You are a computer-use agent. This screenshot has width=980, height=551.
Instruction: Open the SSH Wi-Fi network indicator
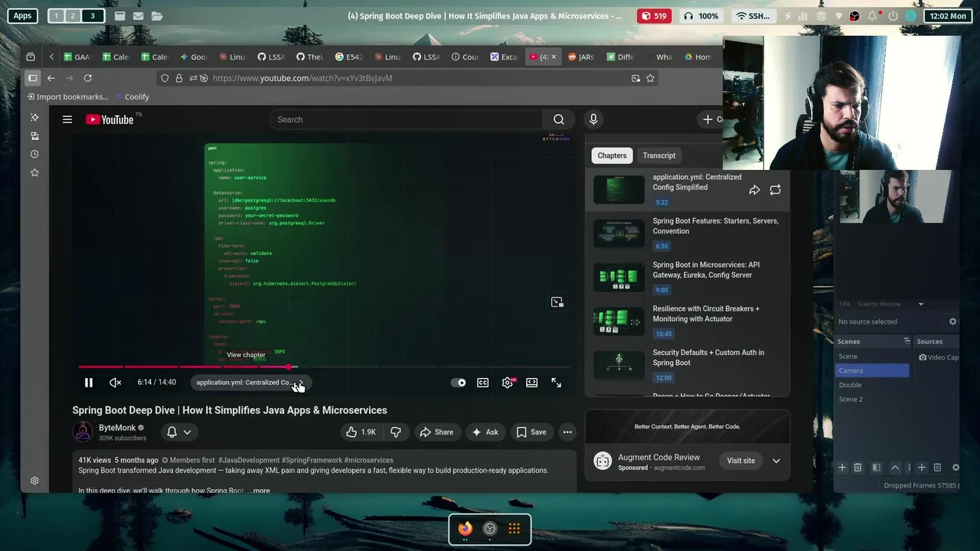753,16
